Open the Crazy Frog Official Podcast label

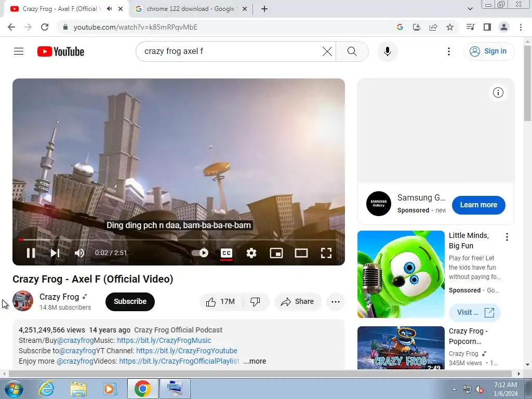(178, 330)
